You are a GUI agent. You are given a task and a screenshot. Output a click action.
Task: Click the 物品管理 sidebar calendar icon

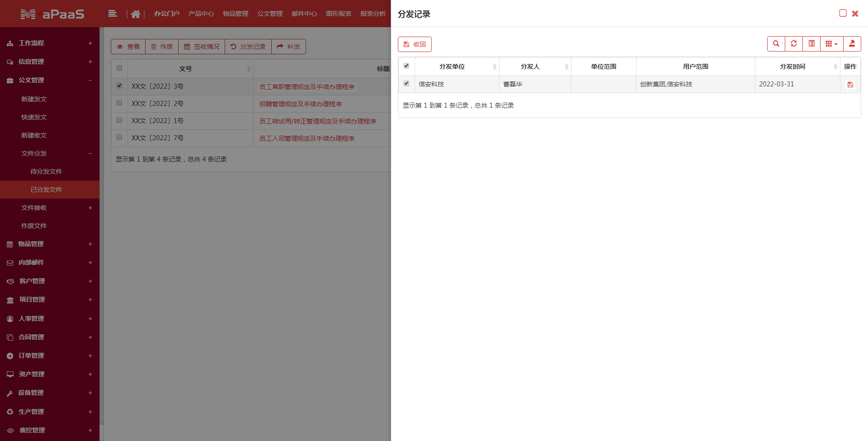click(10, 244)
